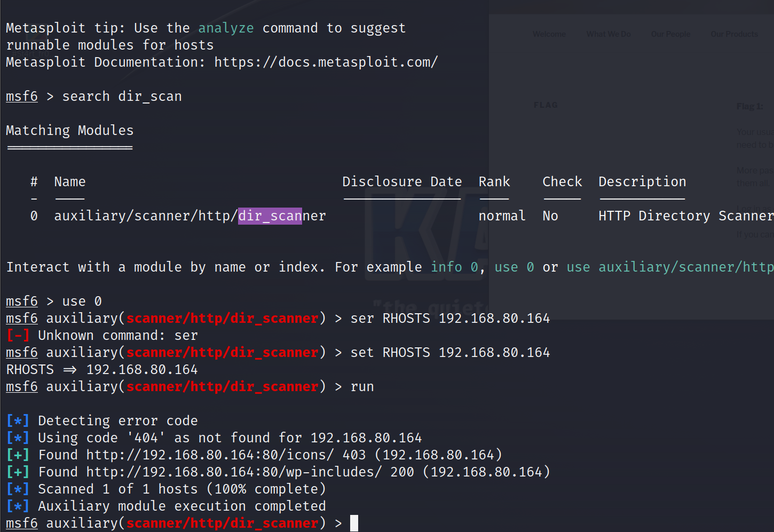Open 'Welcome' menu in background browser window
Screen dimensions: 774x532
549,34
